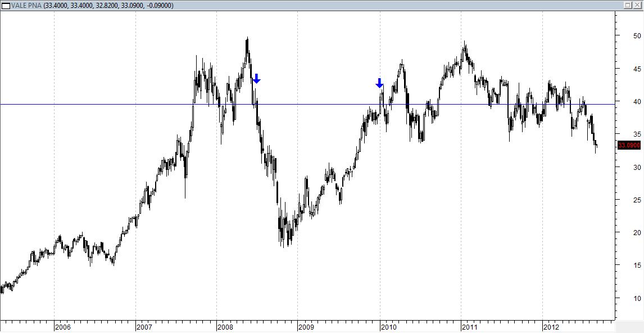
Task: Select the blue down arrow near 2010
Action: [x=379, y=83]
